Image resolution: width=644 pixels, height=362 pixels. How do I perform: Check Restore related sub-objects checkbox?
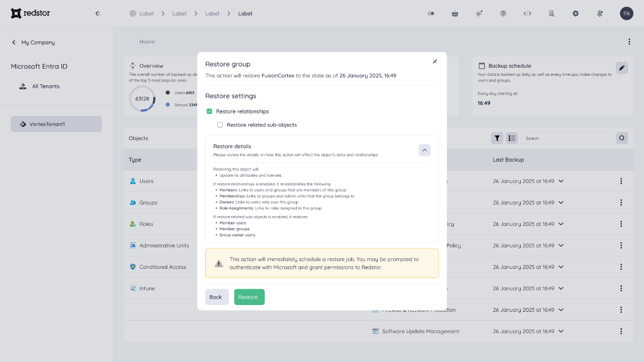pyautogui.click(x=220, y=125)
